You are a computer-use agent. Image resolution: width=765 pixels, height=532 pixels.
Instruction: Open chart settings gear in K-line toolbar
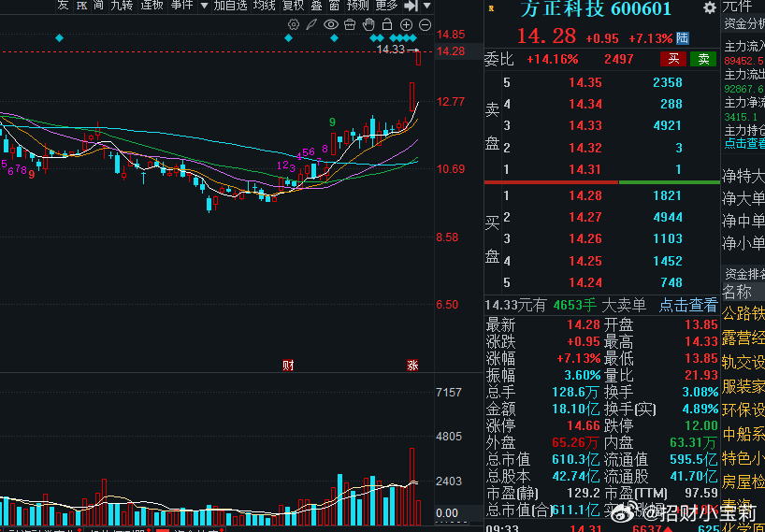294,24
